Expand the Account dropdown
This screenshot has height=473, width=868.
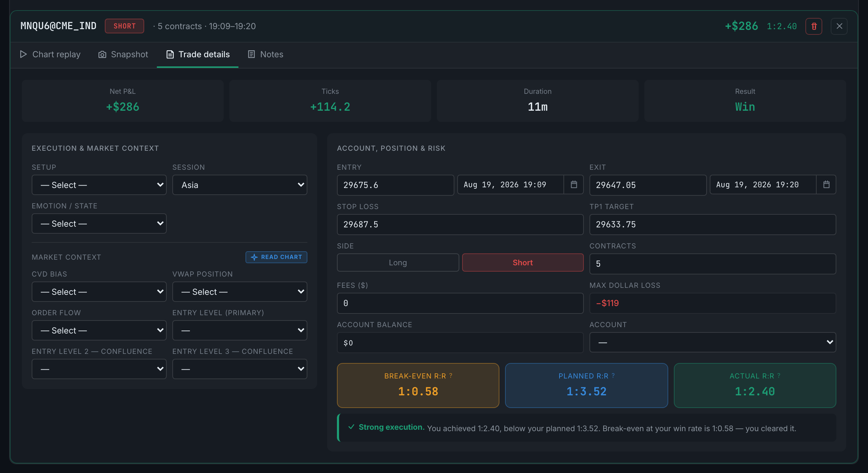click(713, 342)
